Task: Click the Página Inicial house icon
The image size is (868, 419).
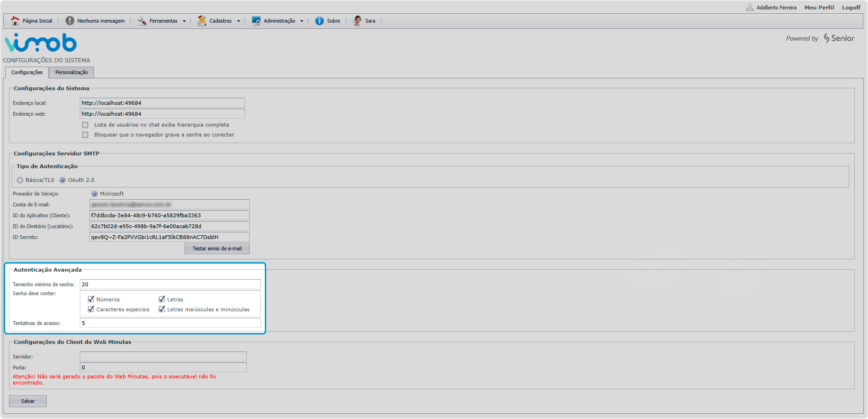Action: click(x=15, y=21)
